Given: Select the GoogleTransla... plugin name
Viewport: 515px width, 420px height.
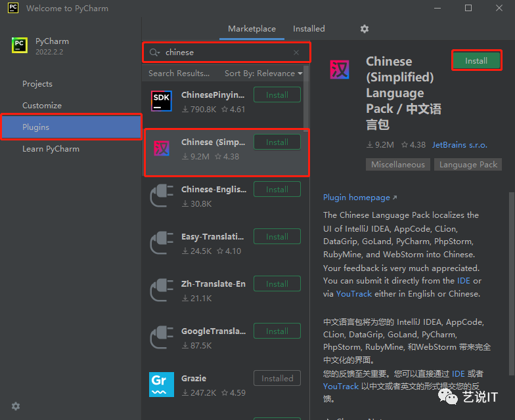Looking at the screenshot, I should pyautogui.click(x=213, y=331).
